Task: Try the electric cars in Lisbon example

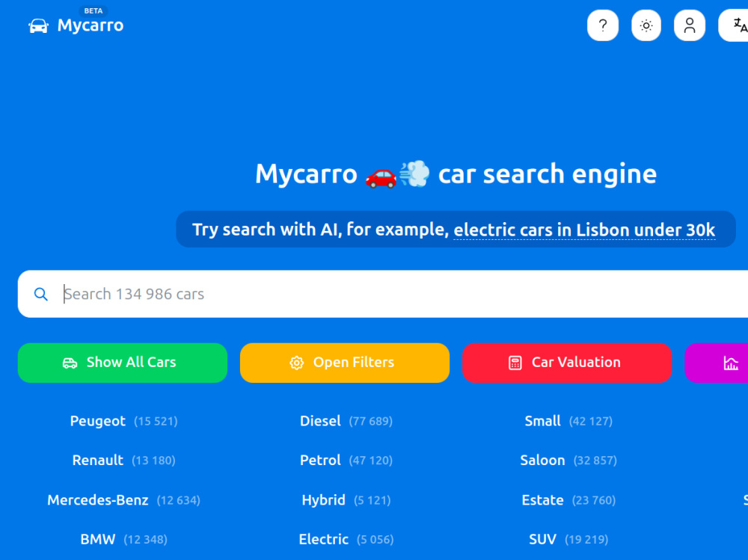Action: tap(584, 230)
